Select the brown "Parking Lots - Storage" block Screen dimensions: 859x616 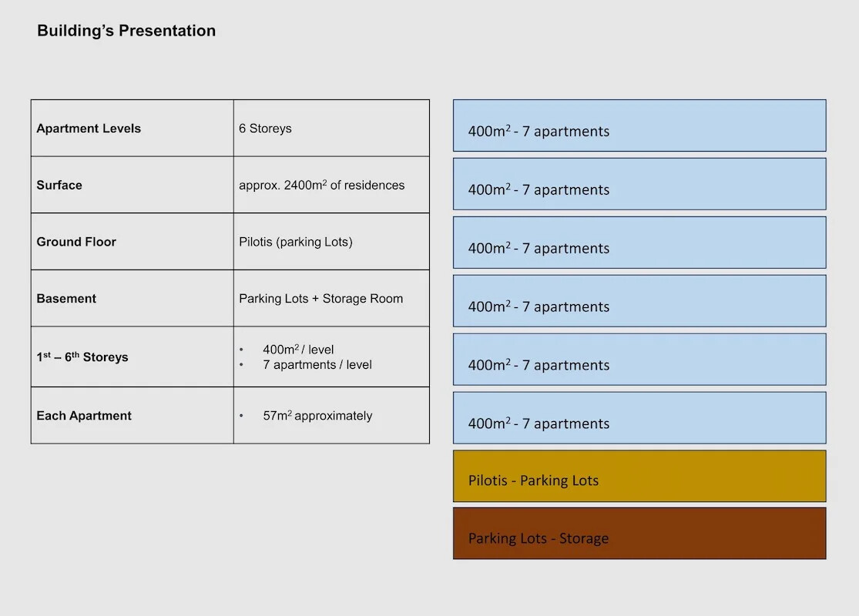click(639, 533)
